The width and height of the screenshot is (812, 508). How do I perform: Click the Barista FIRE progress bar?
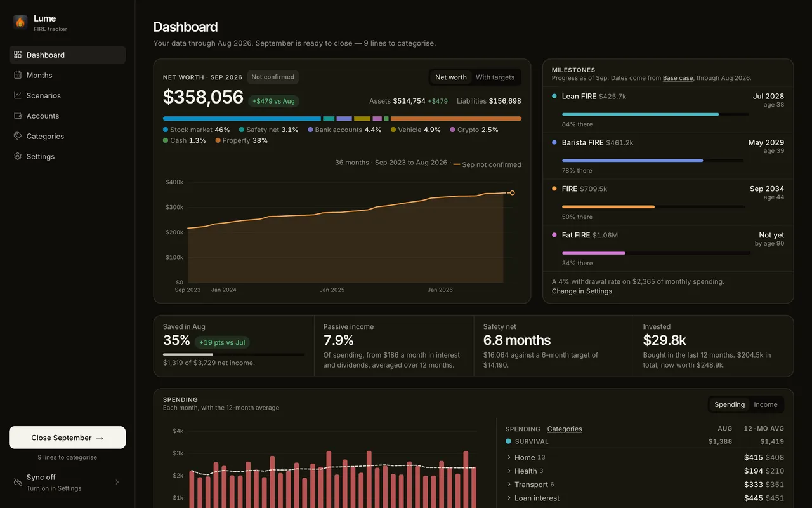(x=653, y=161)
